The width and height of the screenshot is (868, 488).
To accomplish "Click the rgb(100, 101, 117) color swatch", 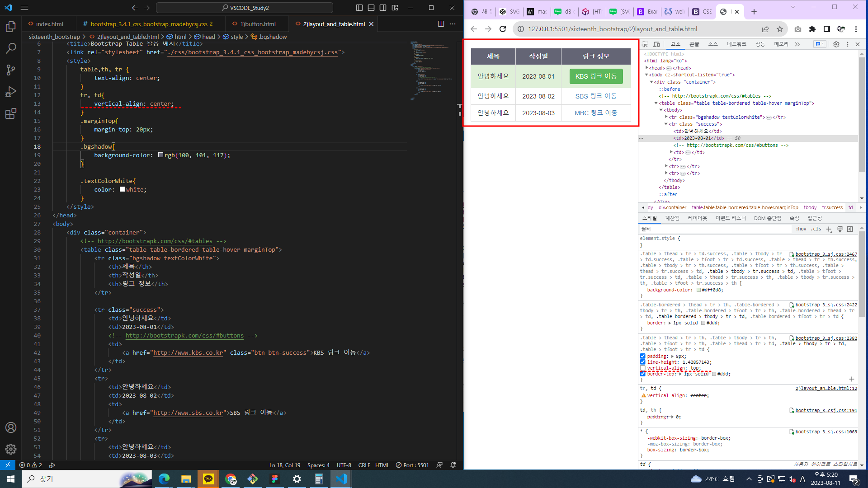I will click(x=160, y=155).
